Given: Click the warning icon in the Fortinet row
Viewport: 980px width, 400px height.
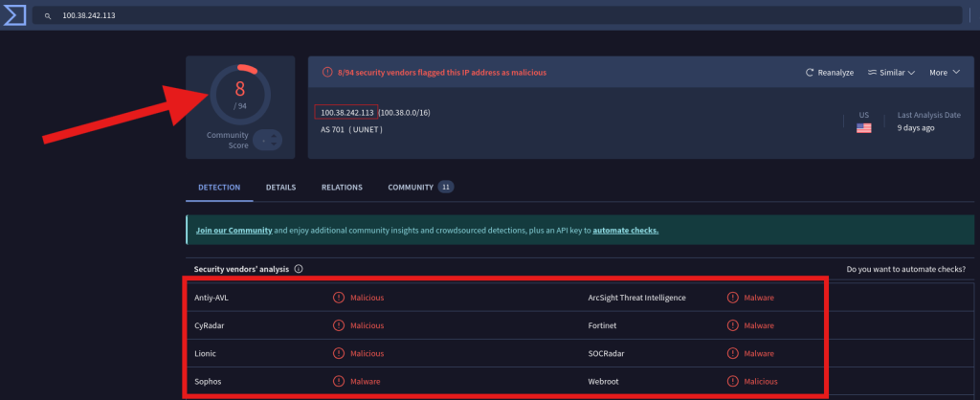Looking at the screenshot, I should 732,325.
